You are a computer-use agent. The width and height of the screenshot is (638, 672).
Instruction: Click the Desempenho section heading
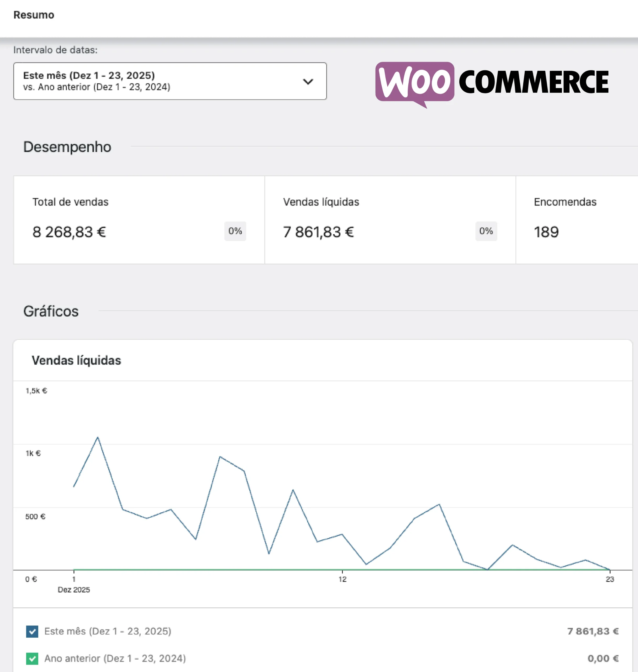pyautogui.click(x=67, y=147)
